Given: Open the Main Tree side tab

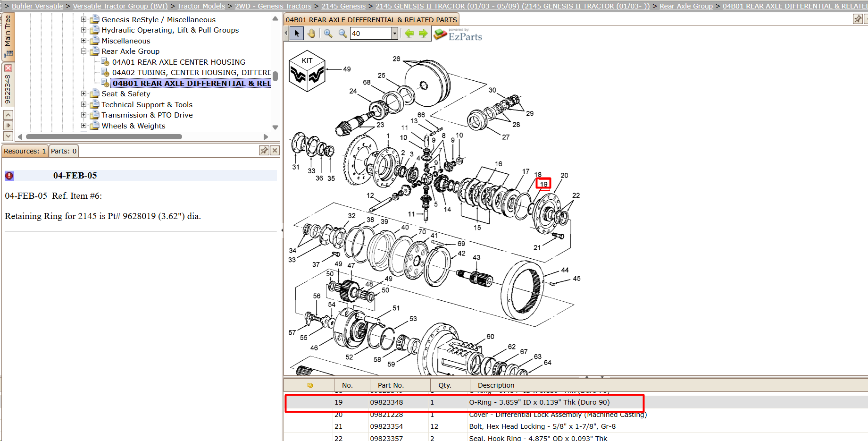Looking at the screenshot, I should [x=8, y=36].
